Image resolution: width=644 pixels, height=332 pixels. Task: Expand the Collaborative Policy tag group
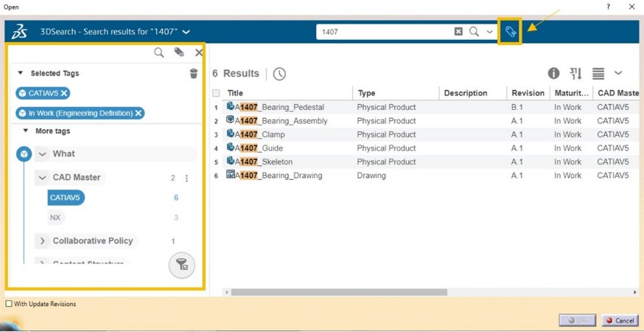tap(42, 241)
